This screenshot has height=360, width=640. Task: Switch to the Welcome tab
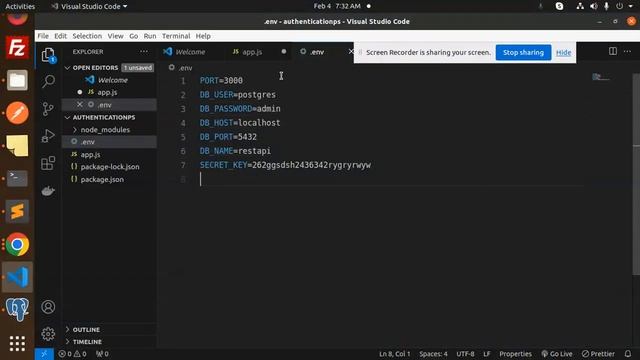pos(190,52)
